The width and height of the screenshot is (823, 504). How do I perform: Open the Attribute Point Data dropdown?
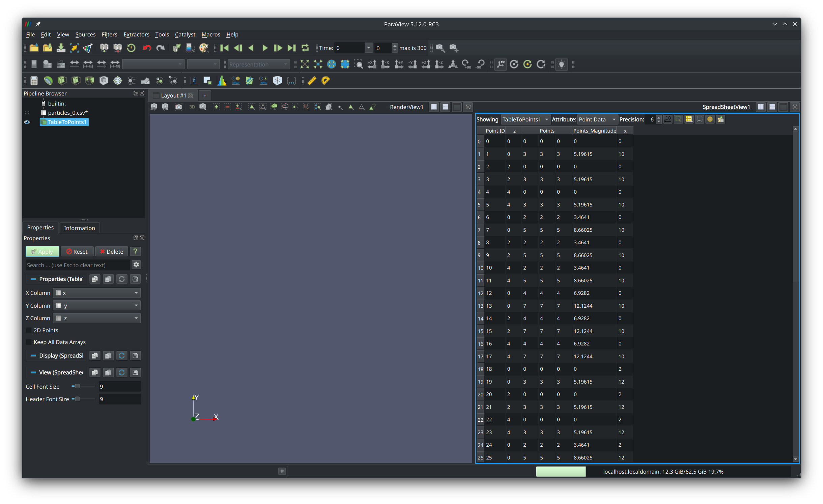pos(598,119)
